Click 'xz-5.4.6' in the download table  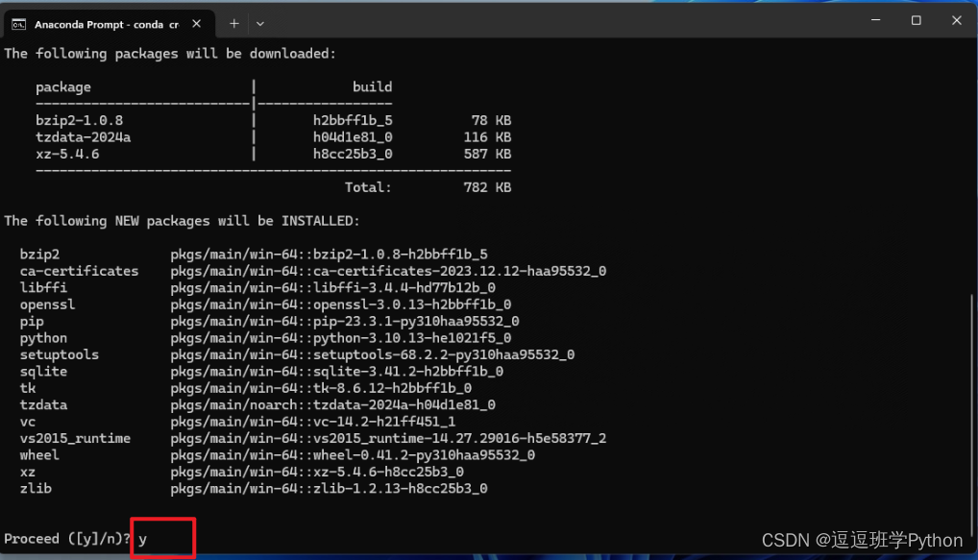(67, 154)
